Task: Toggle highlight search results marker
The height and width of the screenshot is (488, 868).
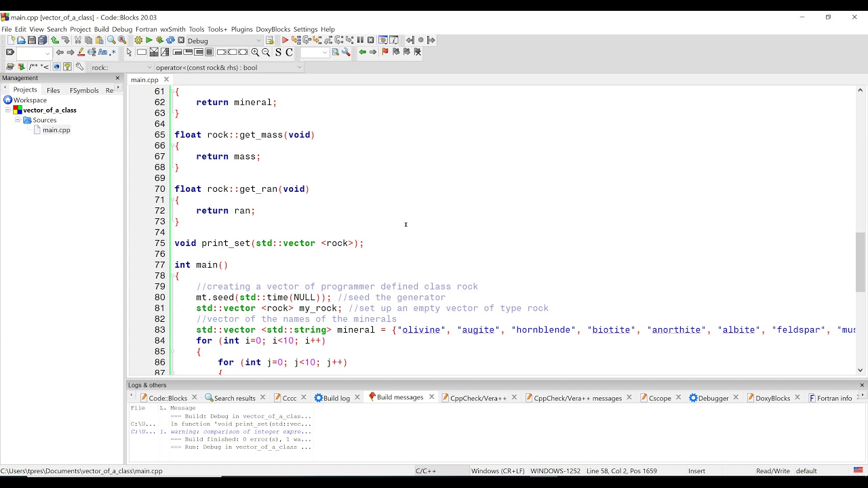Action: pos(81,52)
